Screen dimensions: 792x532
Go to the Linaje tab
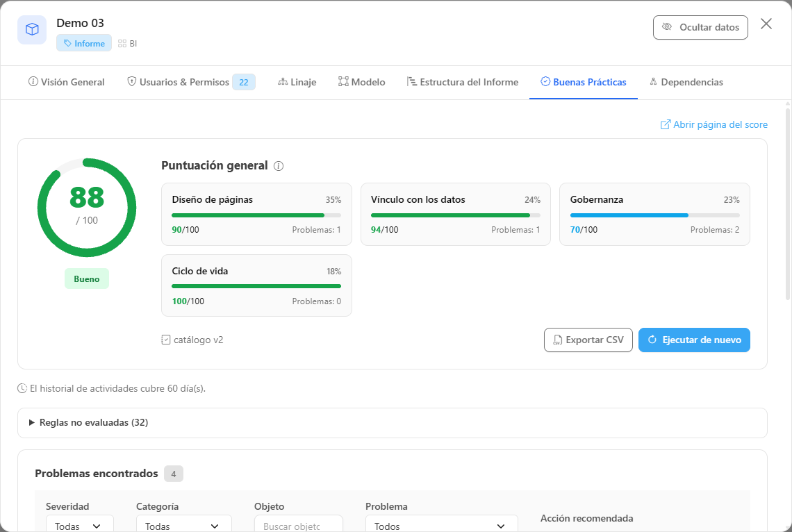click(297, 82)
